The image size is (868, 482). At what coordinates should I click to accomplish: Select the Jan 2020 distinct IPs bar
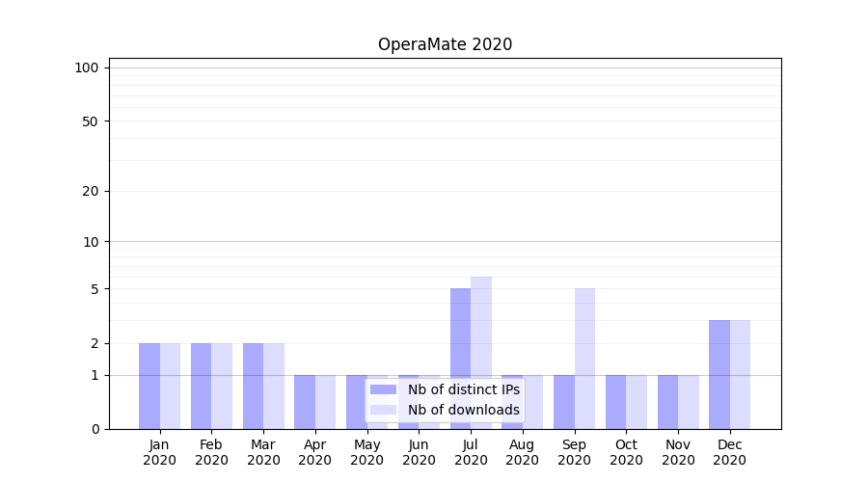click(x=149, y=386)
